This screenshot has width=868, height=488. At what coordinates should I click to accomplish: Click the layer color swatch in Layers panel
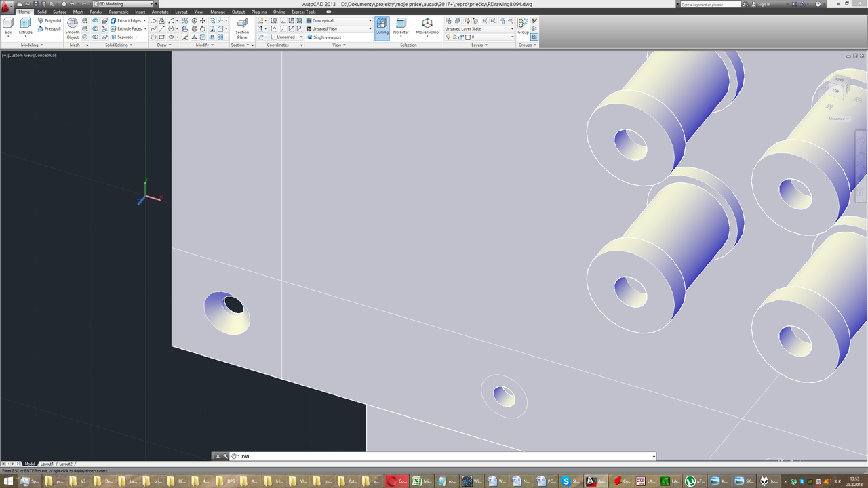468,37
